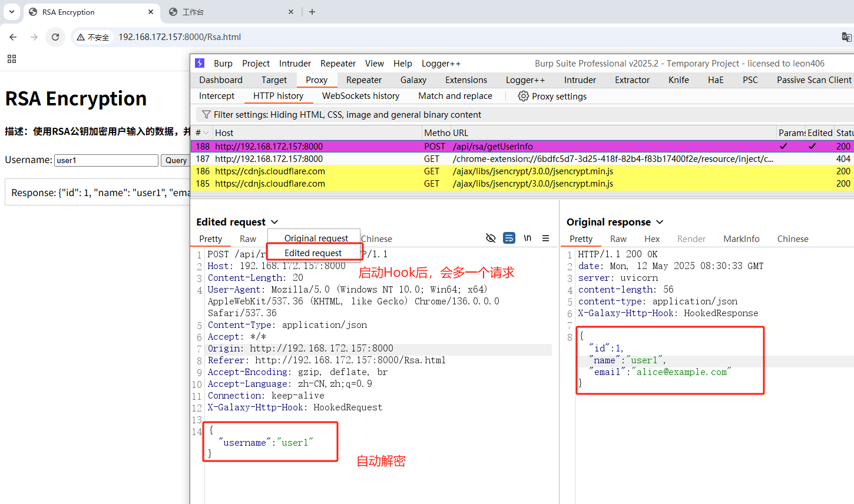Switch response view to Raw tab
Screen dimensions: 854x504
tap(618, 238)
